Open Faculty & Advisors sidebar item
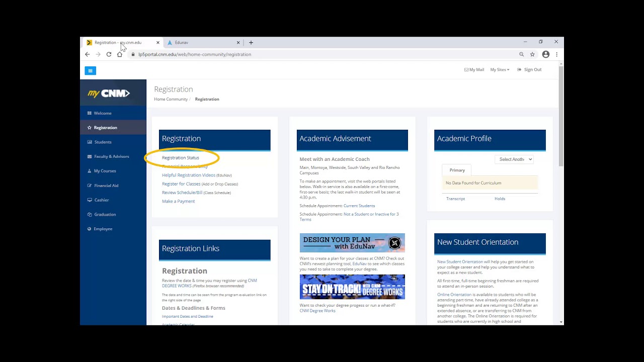Screen dimensions: 644x362 pyautogui.click(x=113, y=156)
